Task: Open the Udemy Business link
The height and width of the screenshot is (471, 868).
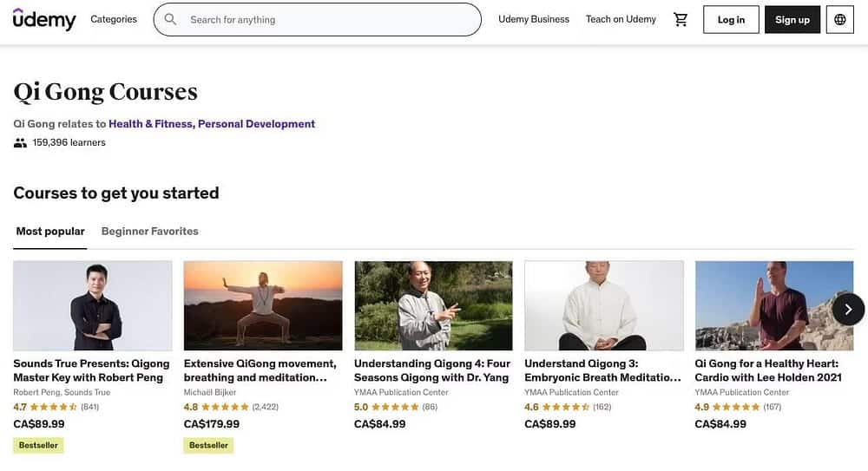Action: (x=534, y=19)
